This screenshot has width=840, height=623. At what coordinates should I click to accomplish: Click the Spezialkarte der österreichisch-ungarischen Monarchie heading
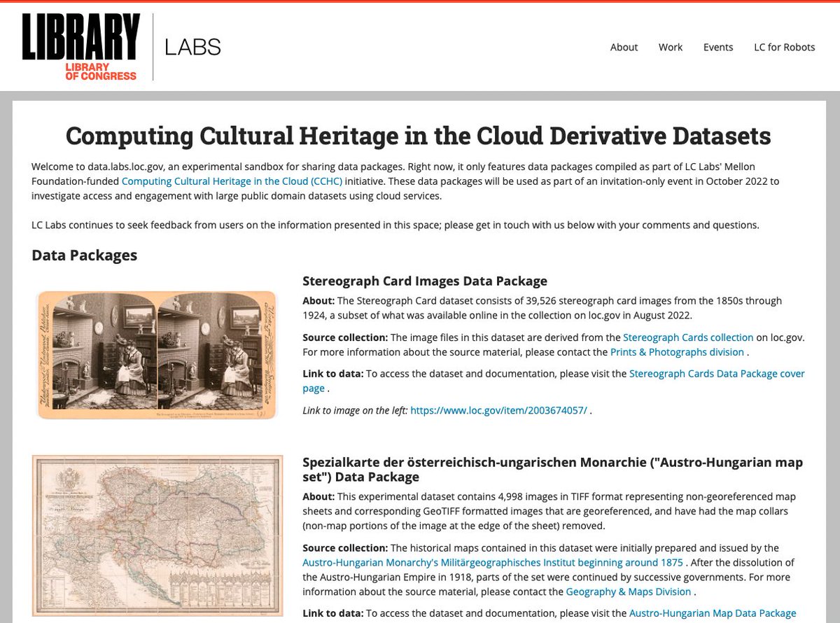coord(552,470)
